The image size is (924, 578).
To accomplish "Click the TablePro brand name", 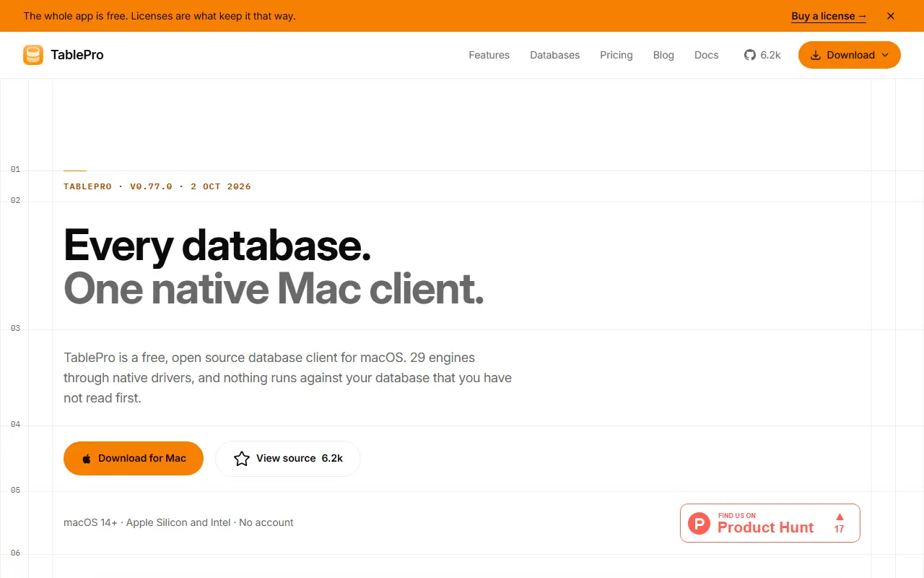I will 77,55.
